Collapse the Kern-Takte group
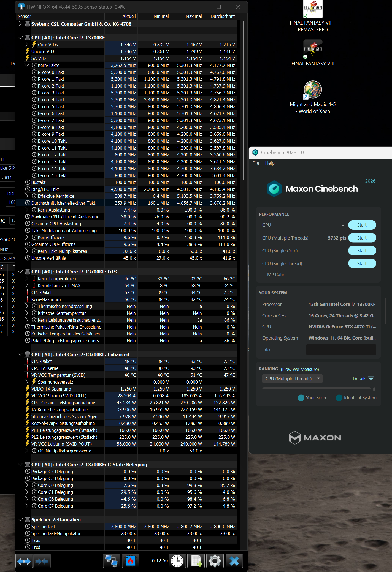392x572 pixels. 27,65
